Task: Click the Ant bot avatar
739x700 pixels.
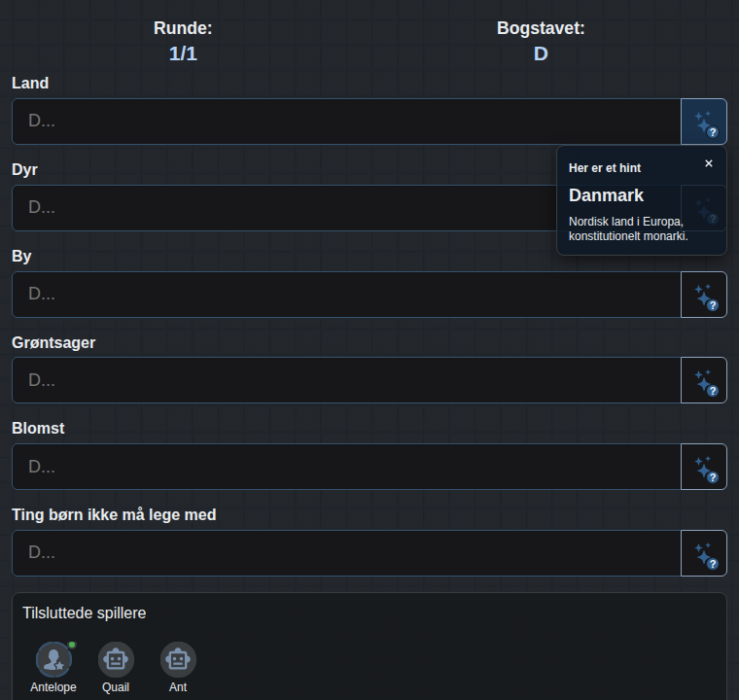Action: pyautogui.click(x=178, y=659)
